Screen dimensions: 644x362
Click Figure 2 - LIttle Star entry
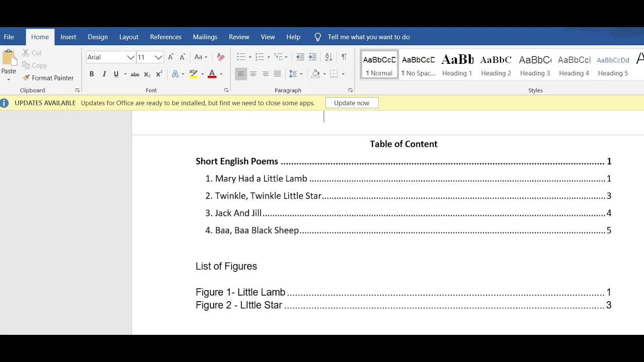tap(404, 305)
